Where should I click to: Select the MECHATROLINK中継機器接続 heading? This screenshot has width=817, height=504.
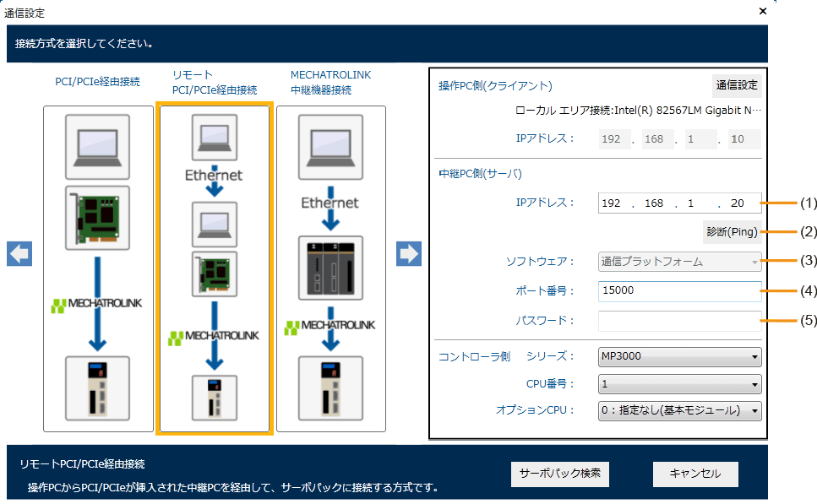click(x=331, y=82)
